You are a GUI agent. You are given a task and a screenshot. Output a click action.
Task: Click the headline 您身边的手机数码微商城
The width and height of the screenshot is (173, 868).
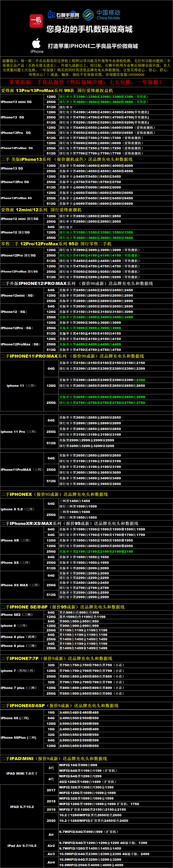(x=90, y=29)
